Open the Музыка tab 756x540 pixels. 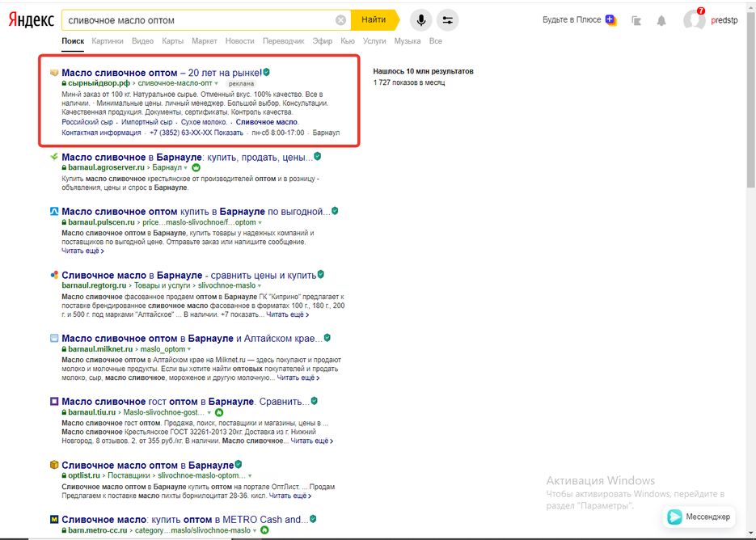coord(408,41)
